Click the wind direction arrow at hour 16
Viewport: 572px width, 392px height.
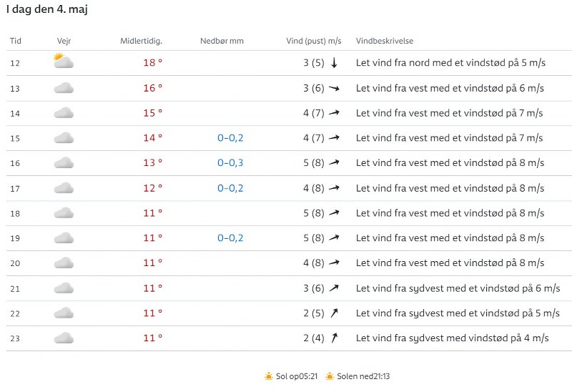pos(334,163)
